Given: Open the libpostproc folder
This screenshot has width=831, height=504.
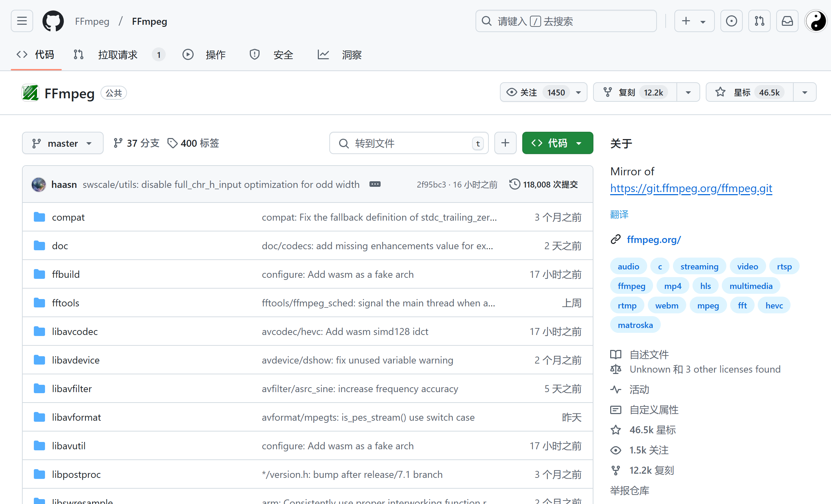Looking at the screenshot, I should pos(76,474).
